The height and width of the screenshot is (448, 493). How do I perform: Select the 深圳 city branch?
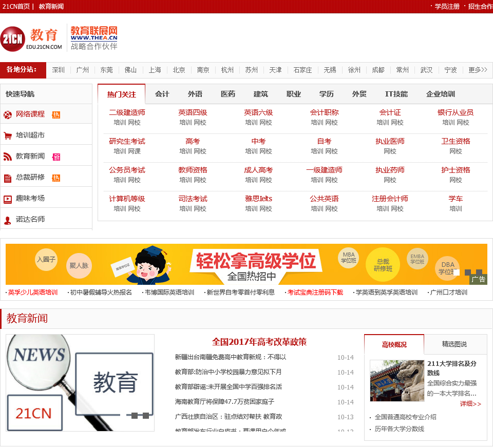pyautogui.click(x=58, y=70)
